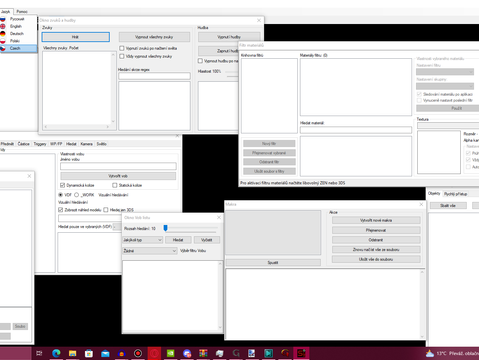Viewport: 479px width, 360px height.
Task: Adjust the 'Rozsah hledání' slider handle
Action: click(x=165, y=228)
